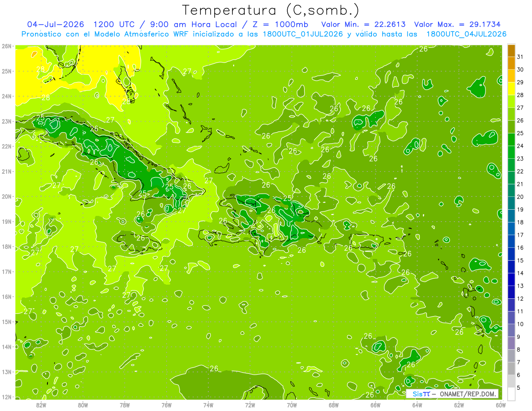This screenshot has height=411, width=532.
Task: Click the light green legend swatch between 26 and 27
Action: [x=512, y=114]
